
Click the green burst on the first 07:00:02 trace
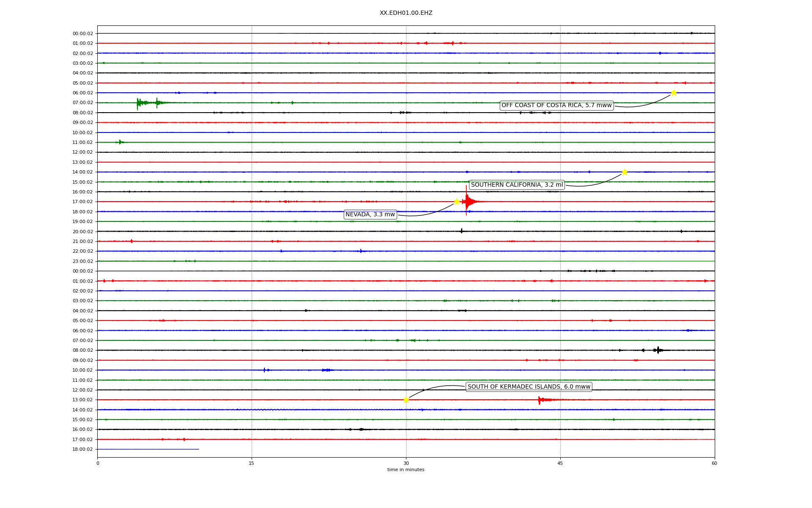(x=139, y=103)
